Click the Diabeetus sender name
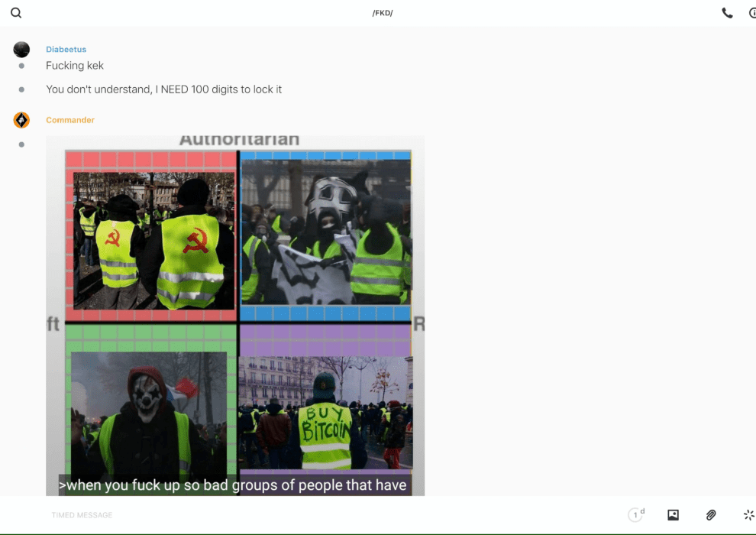This screenshot has width=756, height=535. click(x=66, y=50)
